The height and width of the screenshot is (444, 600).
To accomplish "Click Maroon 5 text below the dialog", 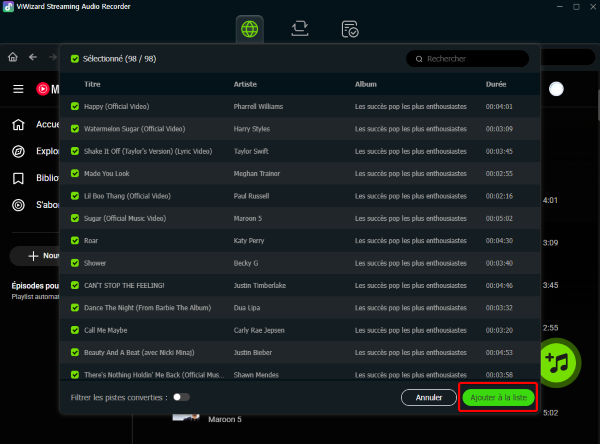I will point(225,420).
